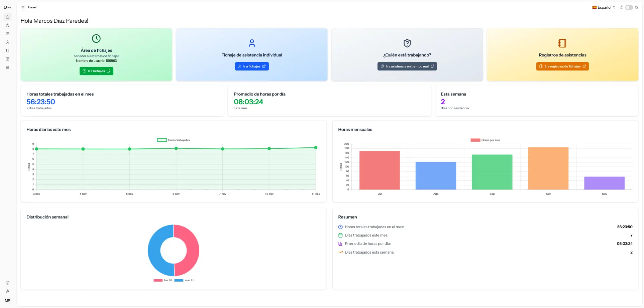Expand the MP user avatar menu
Viewport: 644px width, 308px height.
pos(7,300)
